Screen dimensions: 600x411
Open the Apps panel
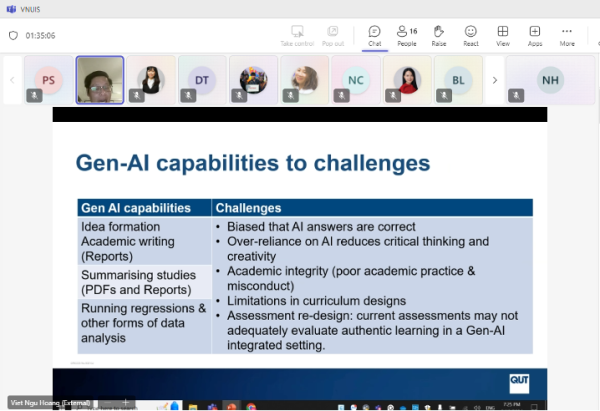535,35
